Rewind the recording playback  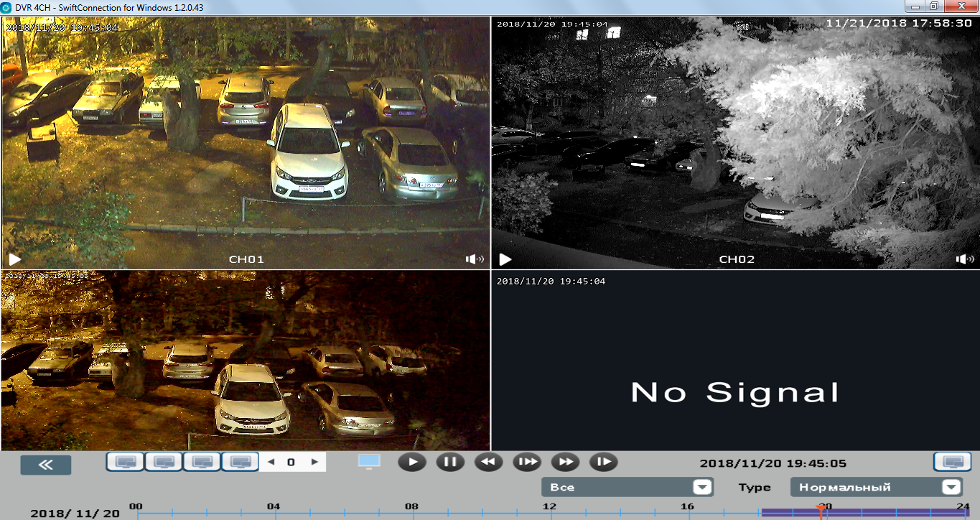tap(488, 462)
